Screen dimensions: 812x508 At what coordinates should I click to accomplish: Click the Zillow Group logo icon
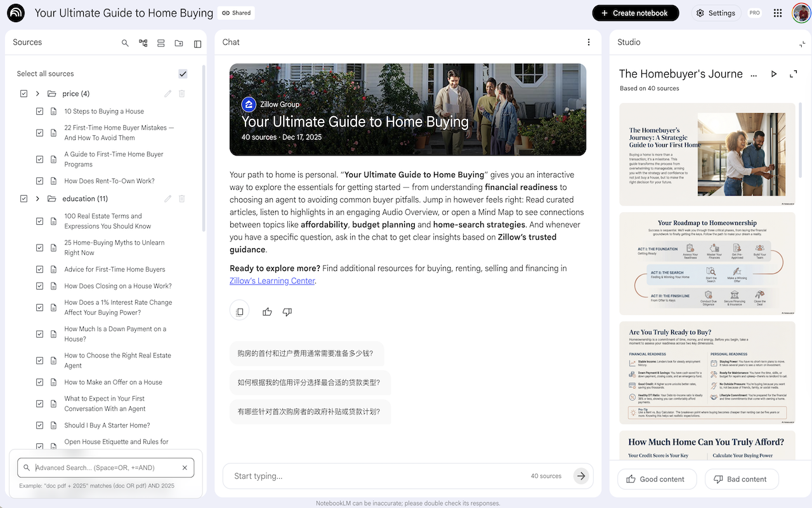[249, 105]
